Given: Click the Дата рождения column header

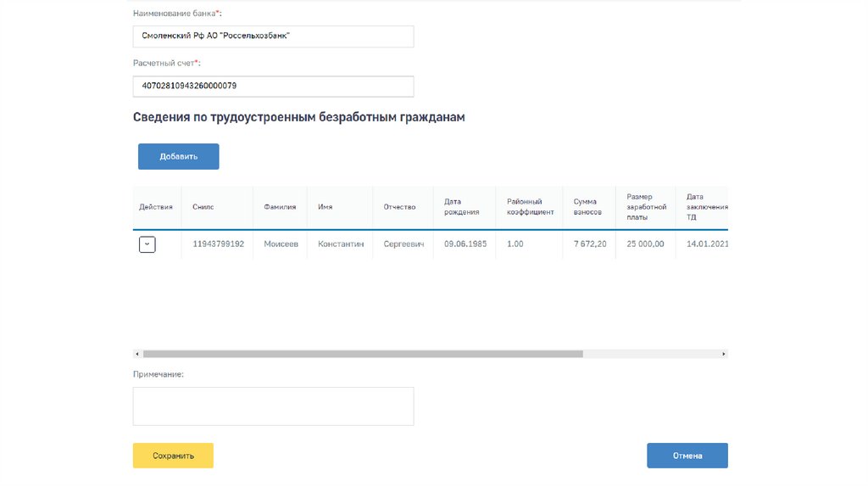Looking at the screenshot, I should 462,207.
